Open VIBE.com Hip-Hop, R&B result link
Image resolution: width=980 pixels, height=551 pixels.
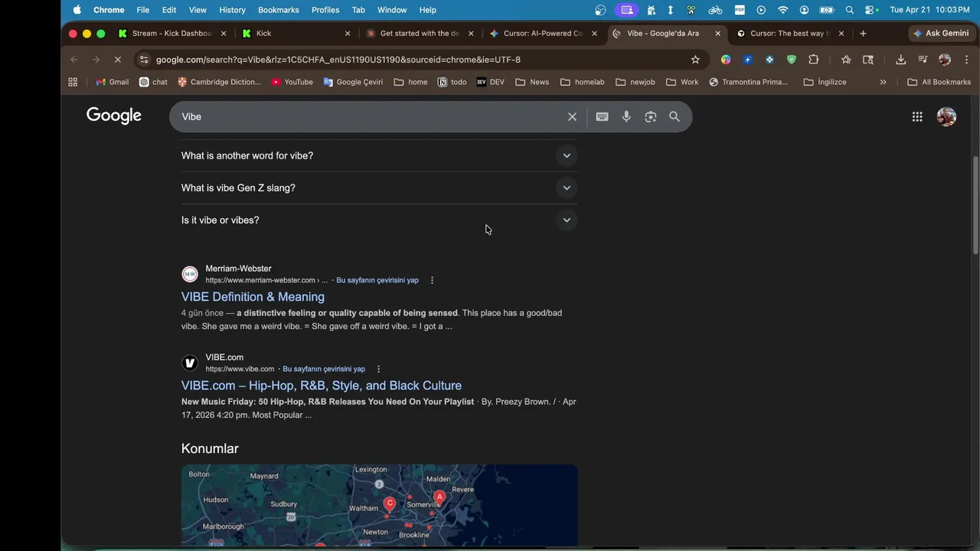(322, 386)
